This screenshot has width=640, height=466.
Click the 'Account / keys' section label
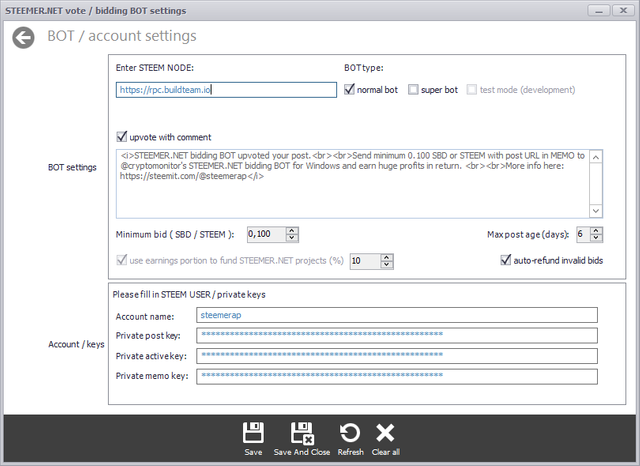tap(76, 344)
